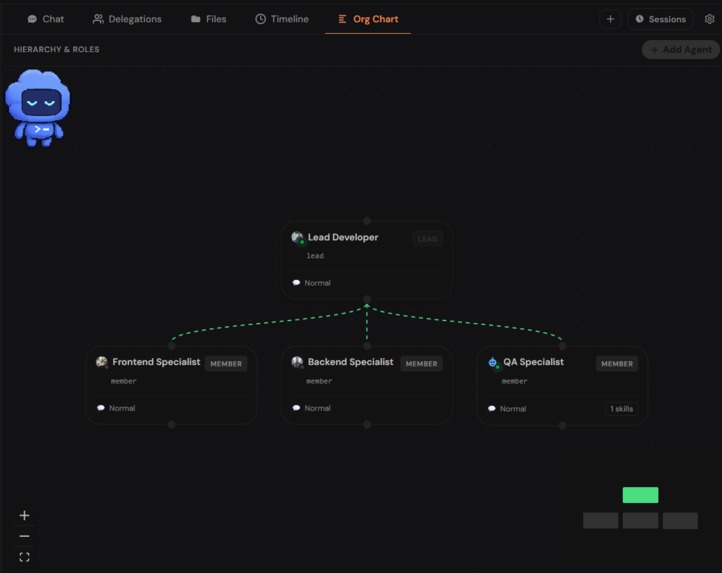
Task: Click Backend Specialist avatar icon
Action: point(297,362)
